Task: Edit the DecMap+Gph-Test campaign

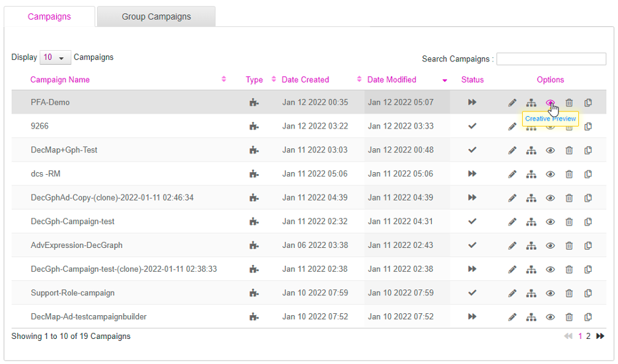Action: (x=512, y=150)
